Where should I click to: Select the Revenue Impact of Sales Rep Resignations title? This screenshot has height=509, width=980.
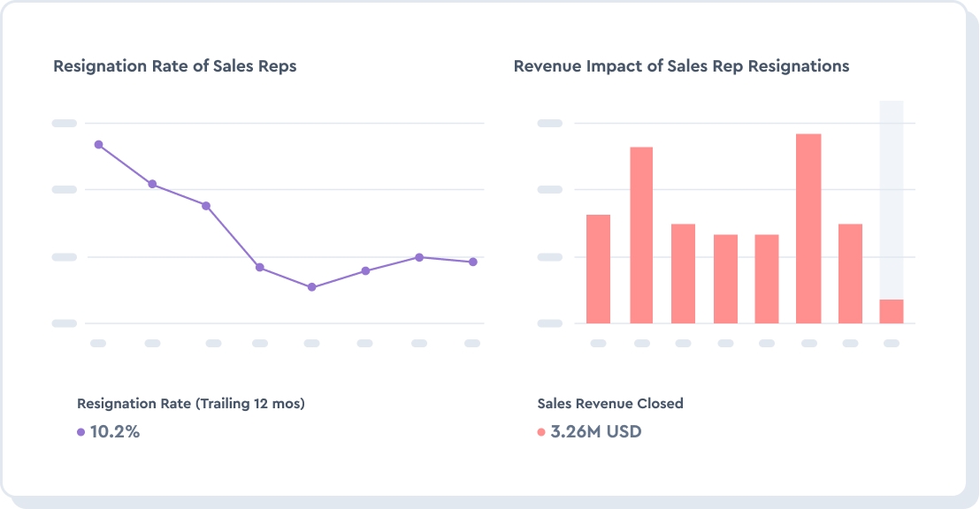pyautogui.click(x=681, y=65)
